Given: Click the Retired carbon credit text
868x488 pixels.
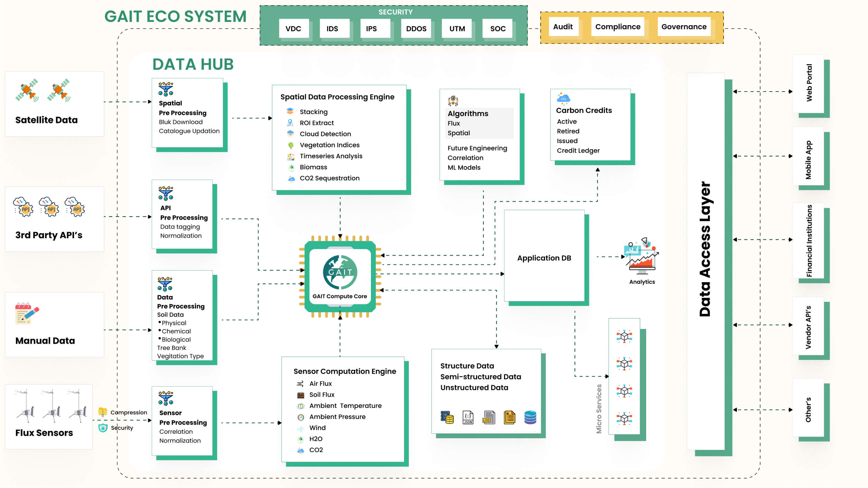Looking at the screenshot, I should pos(568,131).
